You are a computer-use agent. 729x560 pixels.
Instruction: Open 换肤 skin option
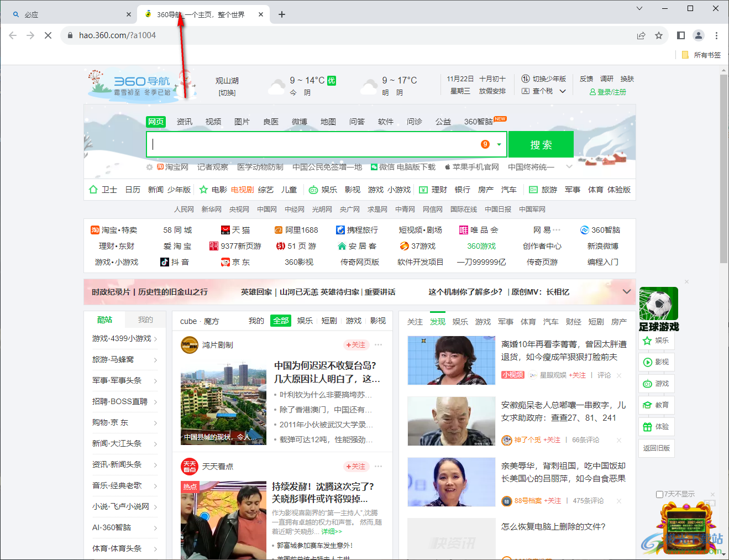point(627,79)
